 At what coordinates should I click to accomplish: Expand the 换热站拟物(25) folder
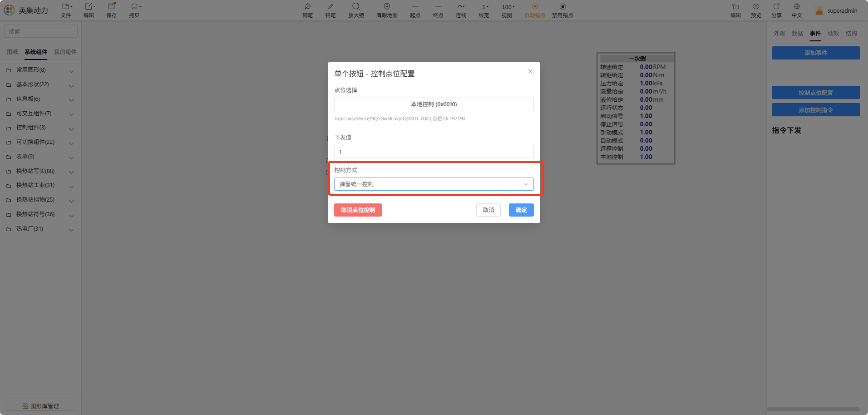tap(40, 200)
